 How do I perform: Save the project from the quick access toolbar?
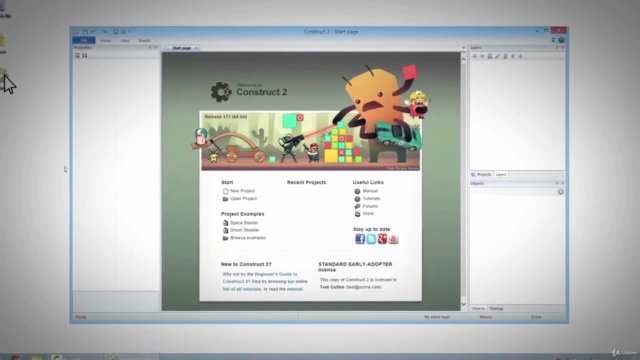point(85,32)
